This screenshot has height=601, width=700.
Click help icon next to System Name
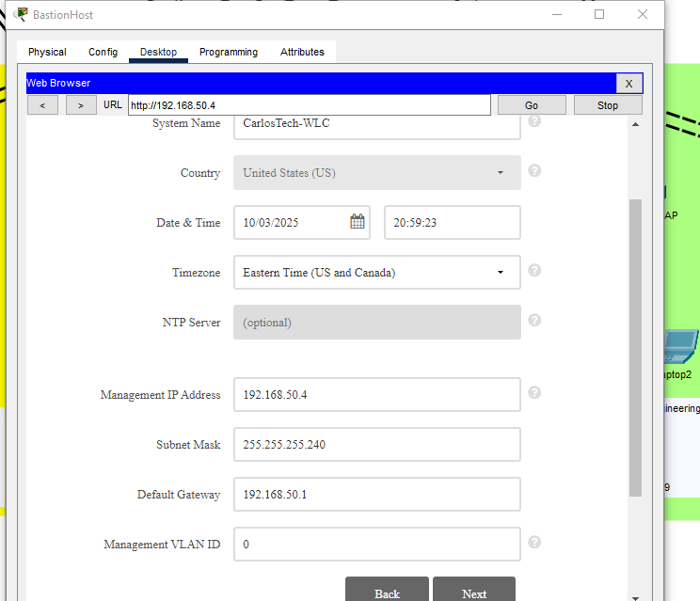click(x=534, y=121)
